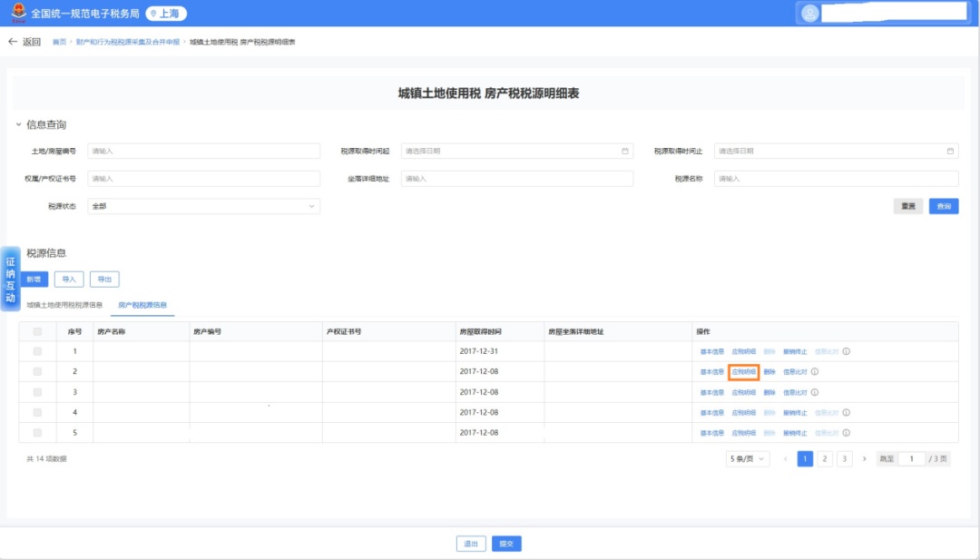
Task: Open calendar icon for 税源取得时间止
Action: coord(950,151)
